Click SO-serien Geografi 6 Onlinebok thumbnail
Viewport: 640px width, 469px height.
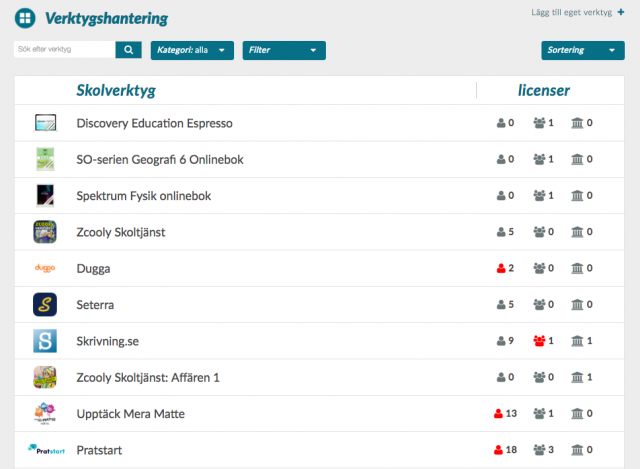(45, 159)
